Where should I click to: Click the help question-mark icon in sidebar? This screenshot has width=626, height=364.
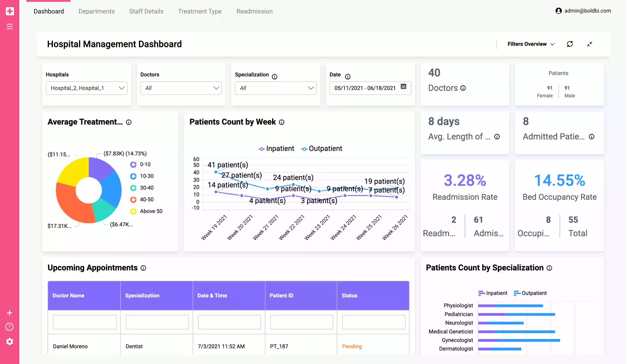point(9,327)
